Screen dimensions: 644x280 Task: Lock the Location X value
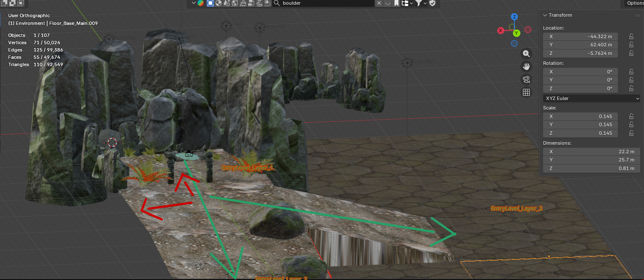pyautogui.click(x=632, y=37)
